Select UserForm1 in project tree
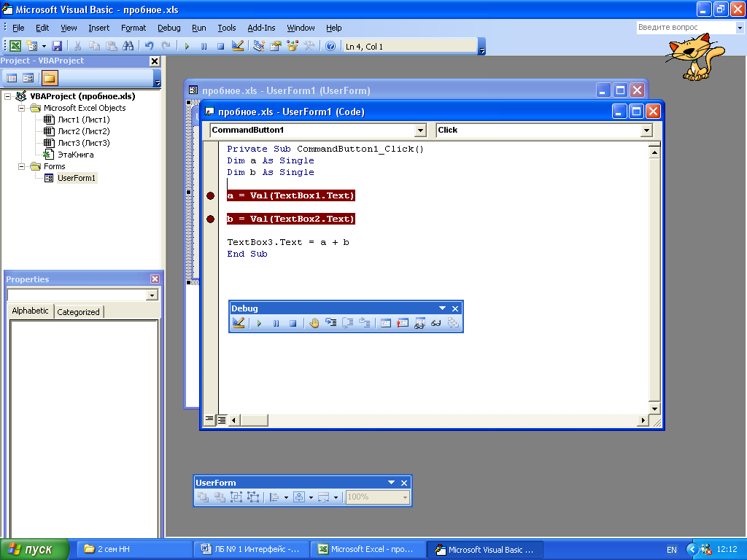The image size is (747, 560). 76,178
